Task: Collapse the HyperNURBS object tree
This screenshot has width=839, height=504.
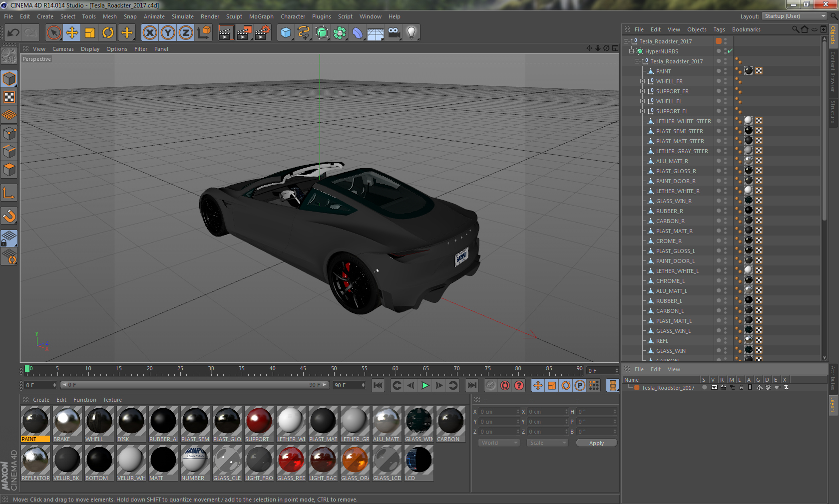Action: point(631,51)
